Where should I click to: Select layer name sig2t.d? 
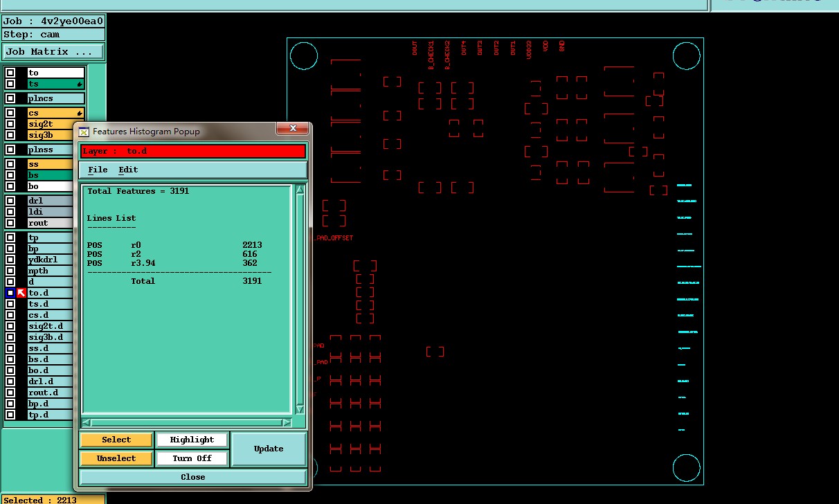[x=51, y=326]
